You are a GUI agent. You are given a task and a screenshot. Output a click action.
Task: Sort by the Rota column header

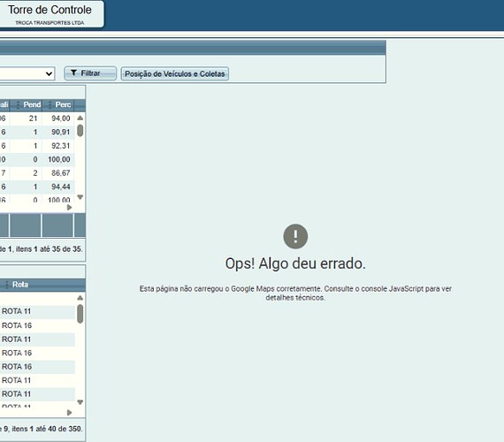click(20, 285)
